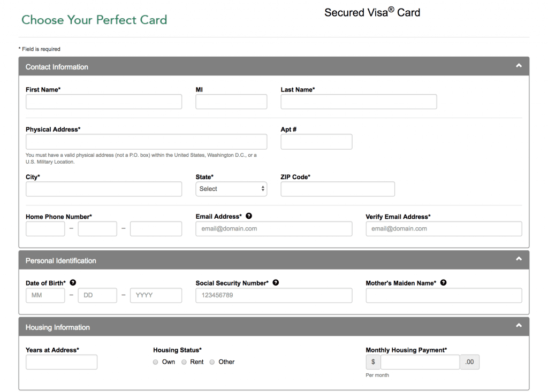Click the Years at Address box
This screenshot has height=392, width=548.
[62, 362]
